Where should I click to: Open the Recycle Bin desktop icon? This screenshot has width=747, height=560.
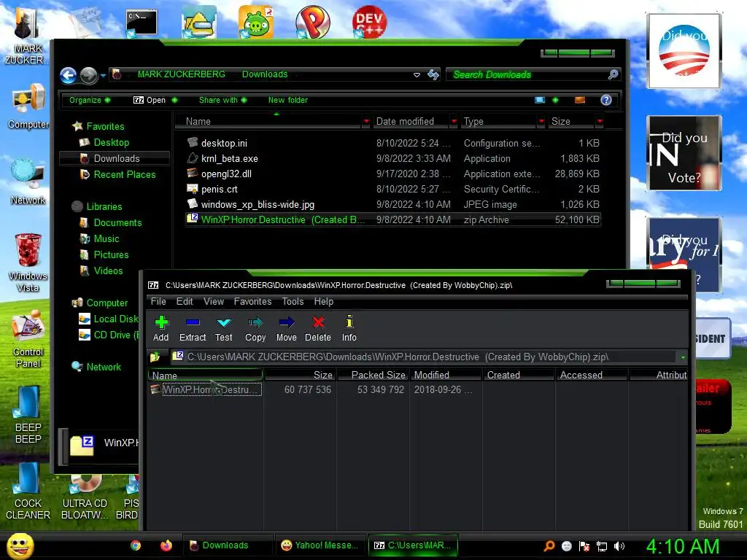(x=28, y=262)
